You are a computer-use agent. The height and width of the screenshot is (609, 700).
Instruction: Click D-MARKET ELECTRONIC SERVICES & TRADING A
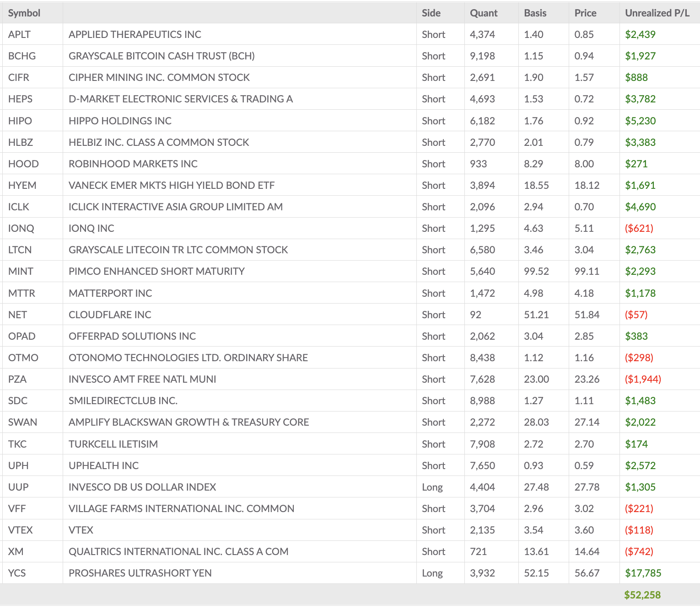tap(181, 99)
